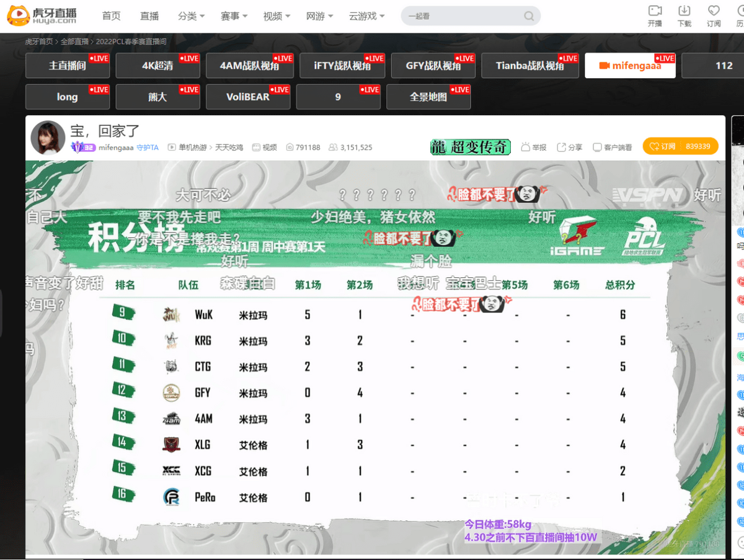
Task: Click the 超变传奇 ad banner
Action: 471,147
